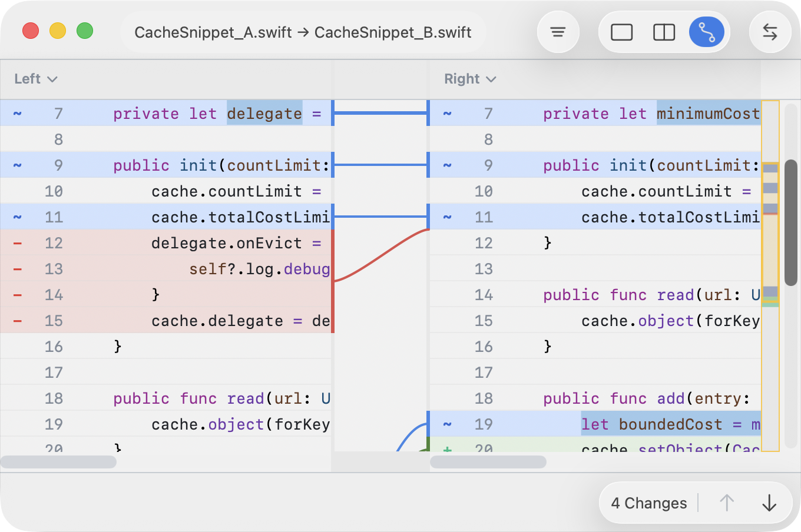Click 'cache.totalCostLimi' on right line 11
This screenshot has height=532, width=801.
click(x=670, y=217)
